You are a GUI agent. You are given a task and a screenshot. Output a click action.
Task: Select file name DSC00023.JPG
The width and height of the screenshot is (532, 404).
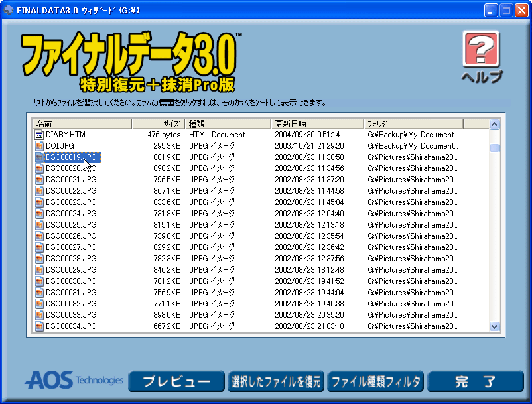[x=71, y=202]
